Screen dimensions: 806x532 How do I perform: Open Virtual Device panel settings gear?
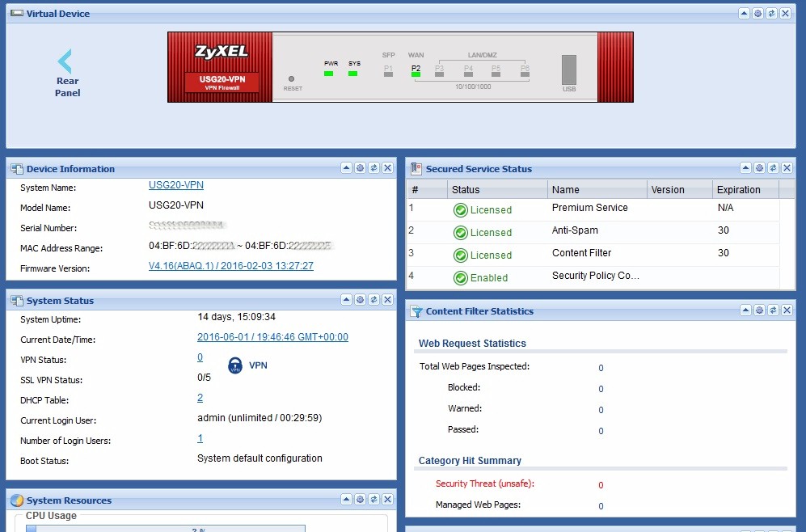pos(757,14)
